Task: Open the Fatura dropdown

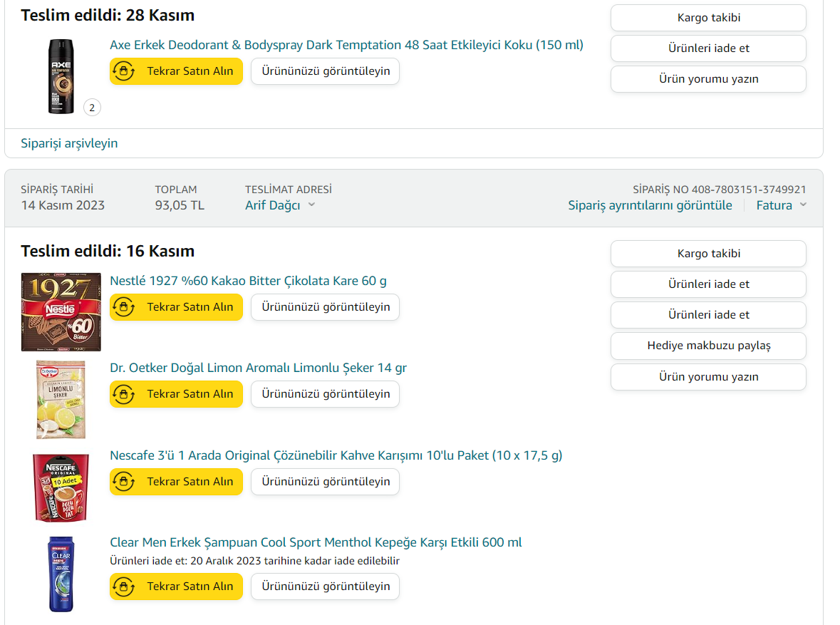Action: pyautogui.click(x=781, y=205)
